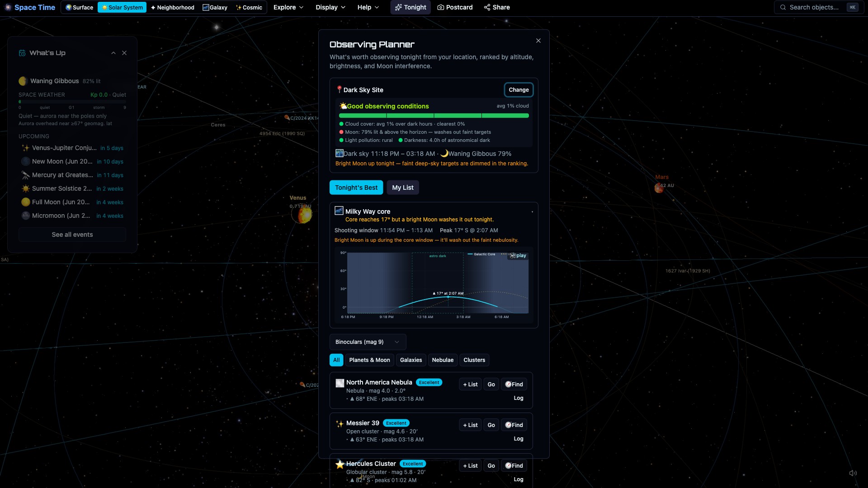Click the What's Up calendar icon

(x=22, y=53)
